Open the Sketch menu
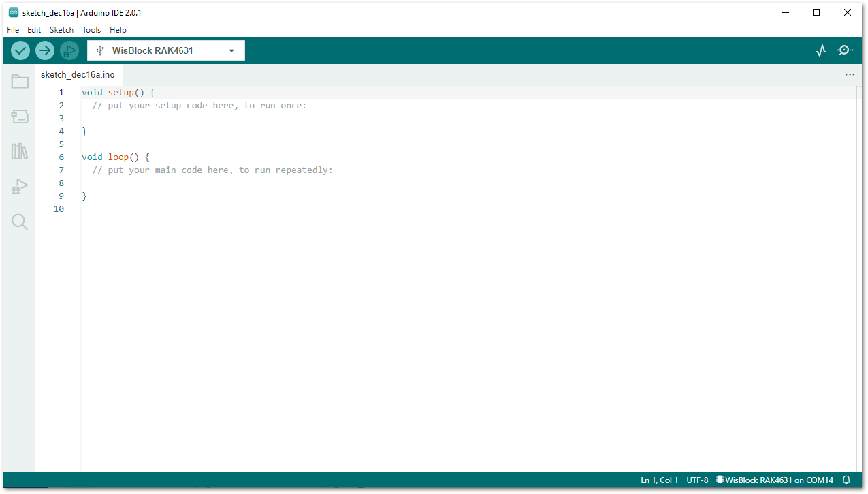 (61, 30)
